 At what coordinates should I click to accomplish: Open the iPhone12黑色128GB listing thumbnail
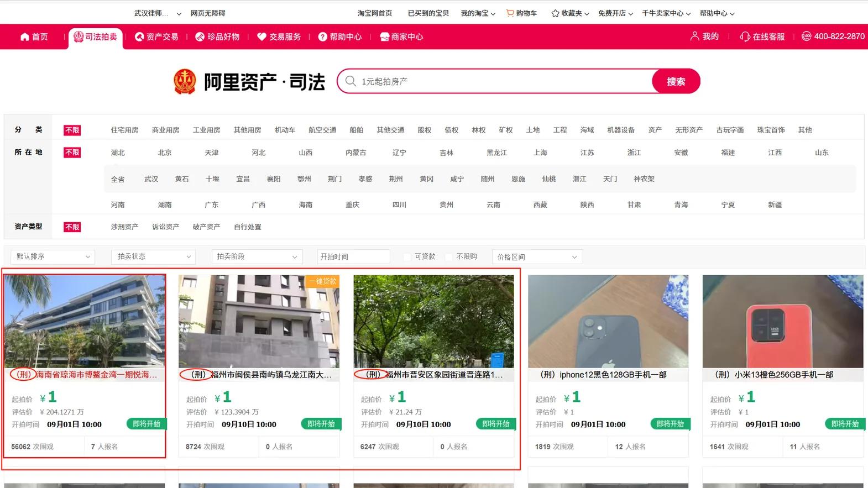point(608,321)
